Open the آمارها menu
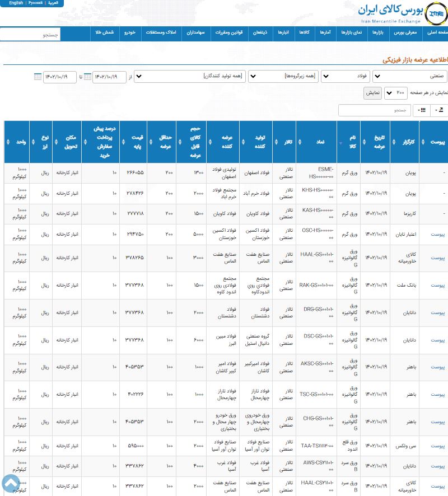 coord(325,32)
